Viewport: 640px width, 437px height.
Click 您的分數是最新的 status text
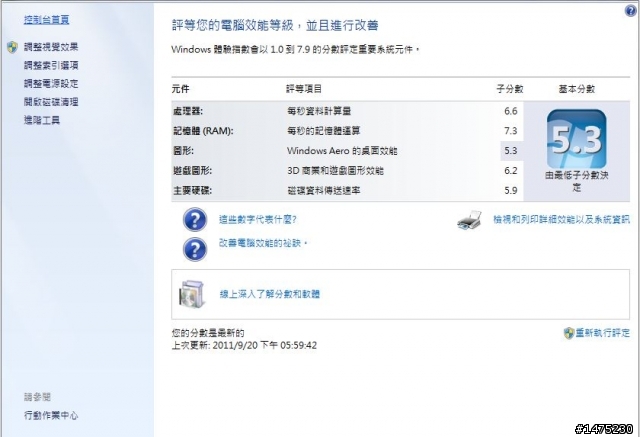click(x=208, y=333)
